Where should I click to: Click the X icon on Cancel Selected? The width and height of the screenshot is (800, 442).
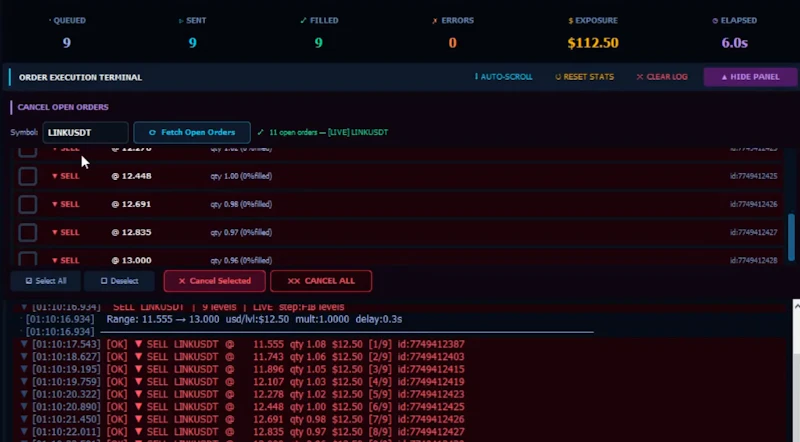[182, 281]
